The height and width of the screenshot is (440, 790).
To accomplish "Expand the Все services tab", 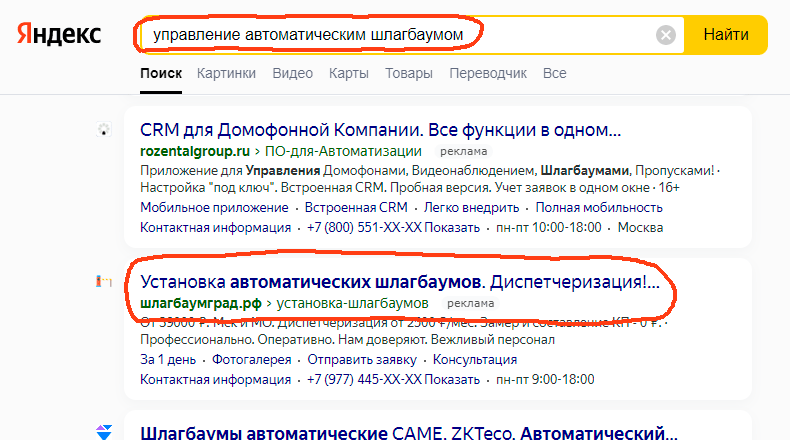I will (555, 73).
